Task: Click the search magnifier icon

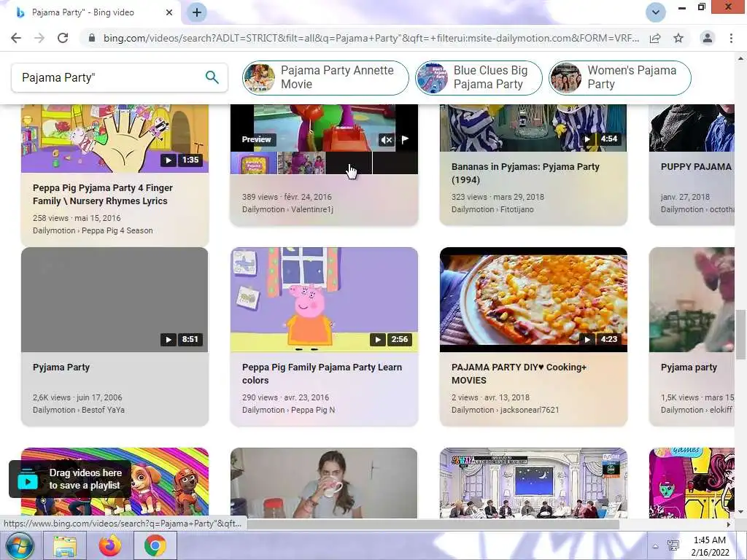Action: pyautogui.click(x=212, y=77)
